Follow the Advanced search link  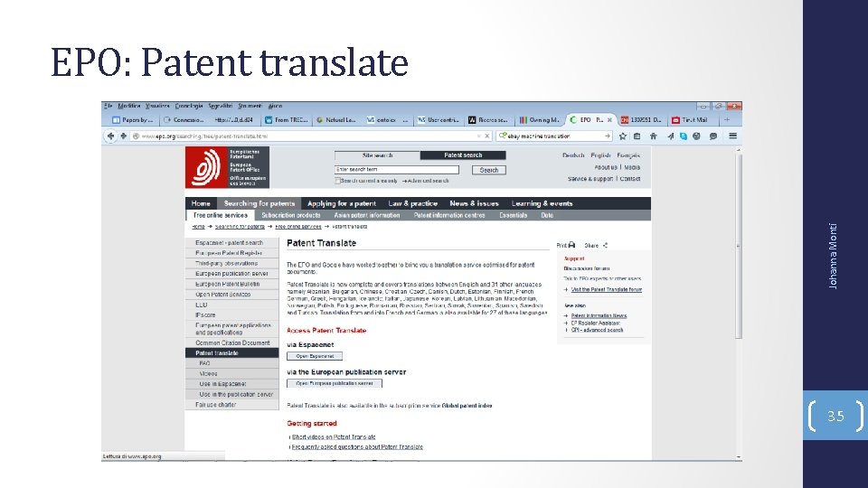click(428, 181)
